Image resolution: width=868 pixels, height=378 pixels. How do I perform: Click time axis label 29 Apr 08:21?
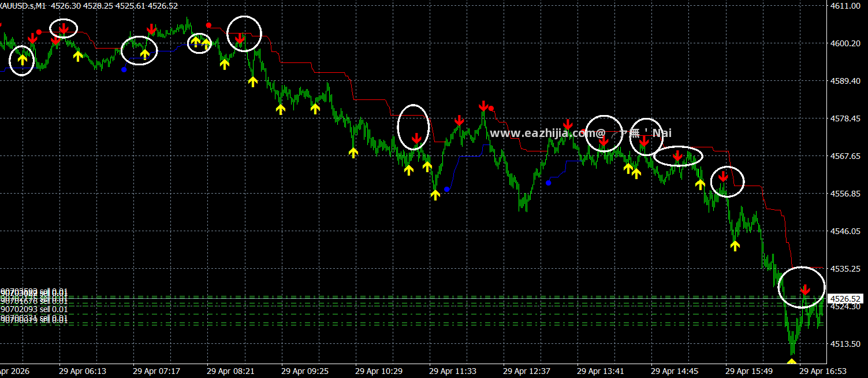click(230, 371)
